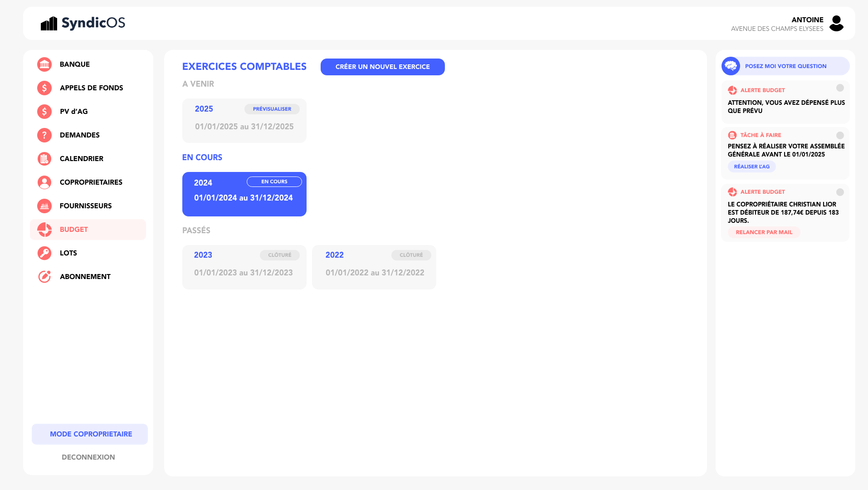868x490 pixels.
Task: Click Créer un nouvel exercice button
Action: click(382, 67)
